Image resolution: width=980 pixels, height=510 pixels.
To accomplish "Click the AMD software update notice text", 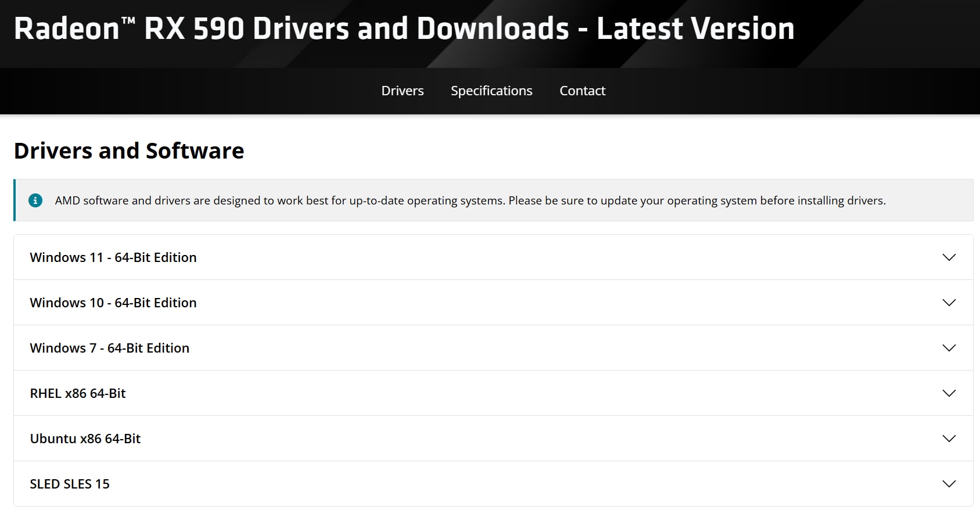I will (x=470, y=200).
